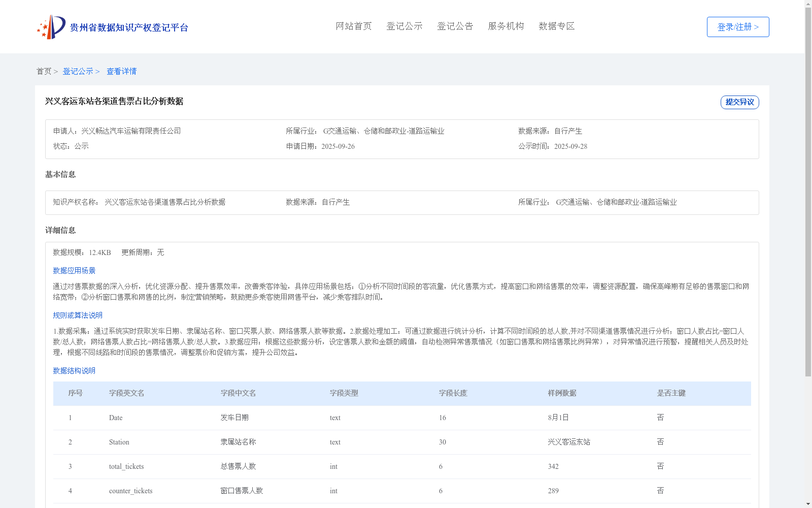
Task: Select 服务机构 in top navigation
Action: [506, 26]
